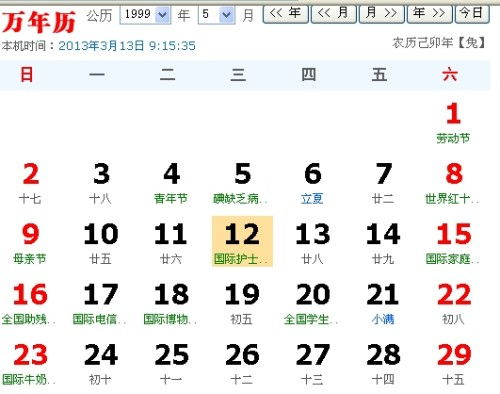The height and width of the screenshot is (394, 500).
Task: Click the Monday 一 column header
Action: pos(97,75)
